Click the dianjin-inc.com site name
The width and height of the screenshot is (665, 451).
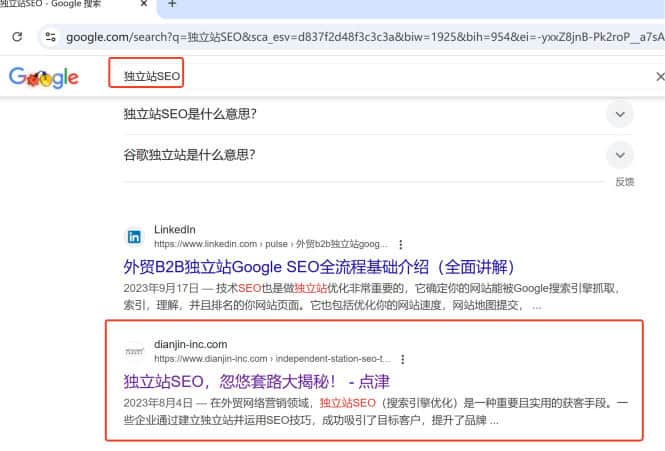click(x=190, y=344)
